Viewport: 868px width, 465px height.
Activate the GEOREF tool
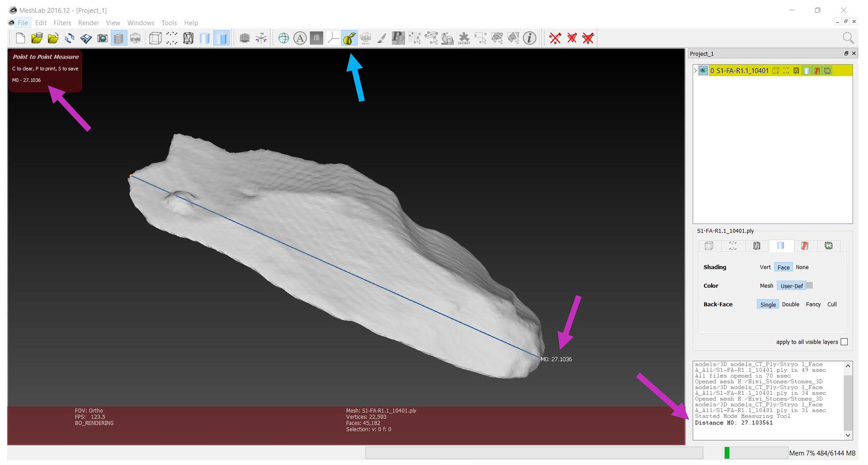(x=464, y=38)
